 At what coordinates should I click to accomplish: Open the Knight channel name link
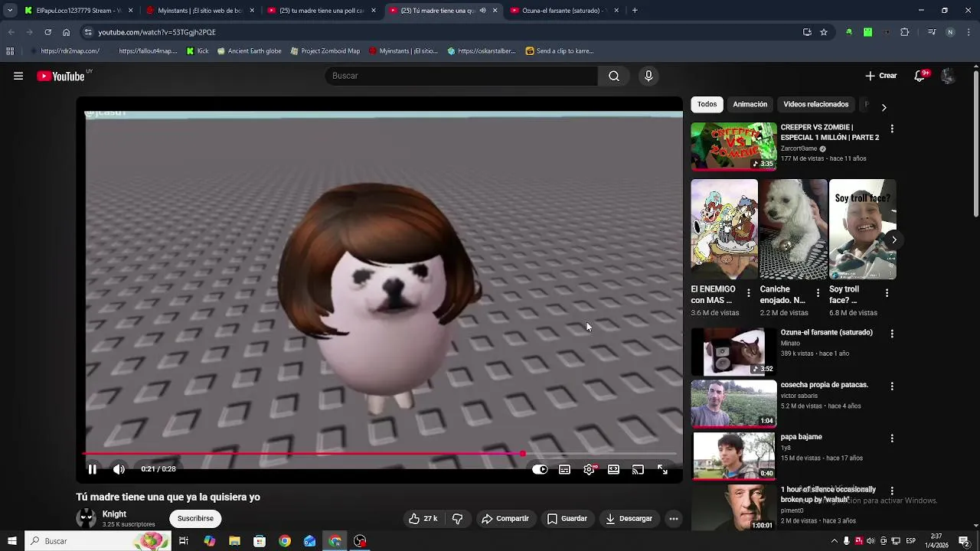pyautogui.click(x=114, y=514)
